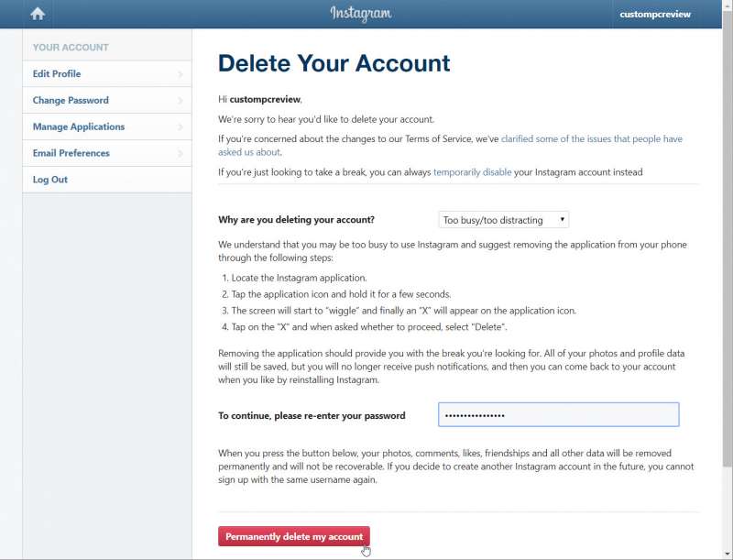The image size is (733, 560).
Task: Click the chevron beside Change Password
Action: click(181, 101)
